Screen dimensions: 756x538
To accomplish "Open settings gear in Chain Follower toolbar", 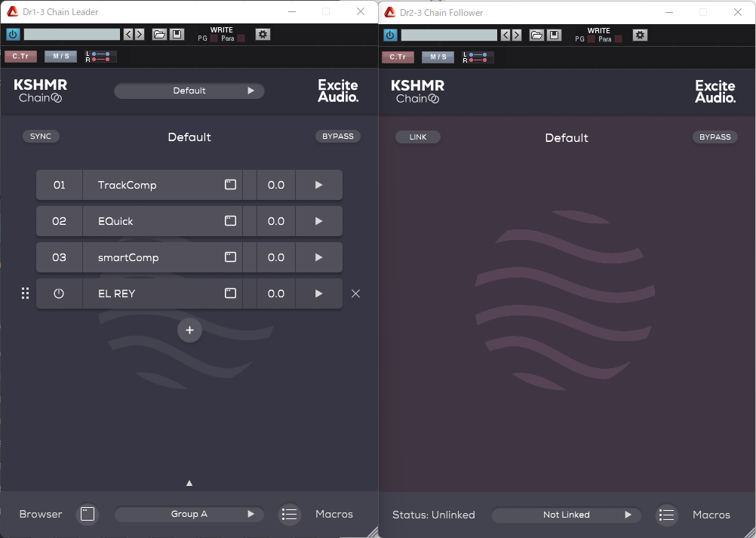I will pos(640,35).
